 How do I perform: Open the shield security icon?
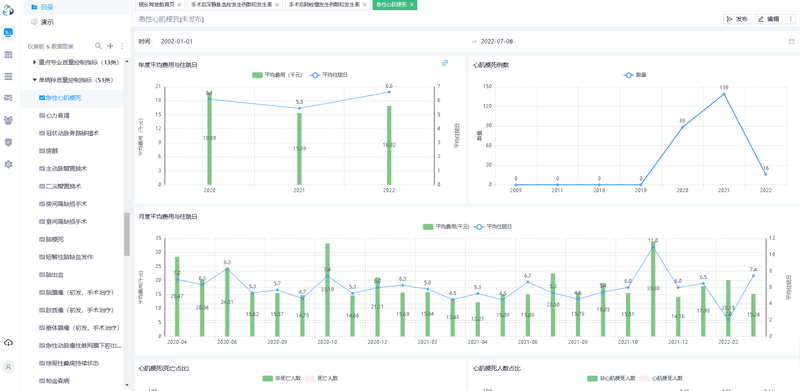(x=8, y=142)
